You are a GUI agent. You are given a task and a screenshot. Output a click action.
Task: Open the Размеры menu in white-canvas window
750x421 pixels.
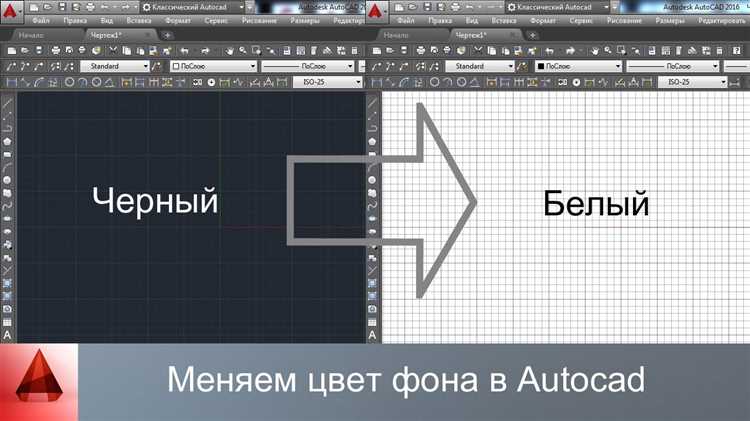click(670, 21)
